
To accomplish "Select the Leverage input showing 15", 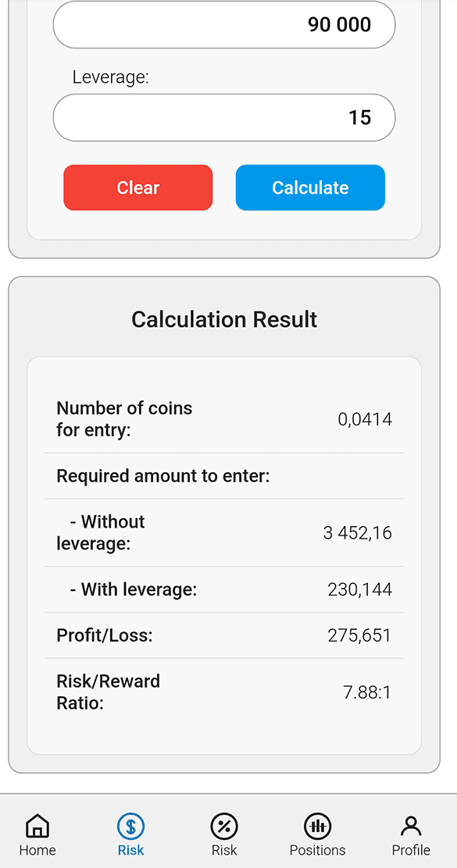I will [x=223, y=117].
